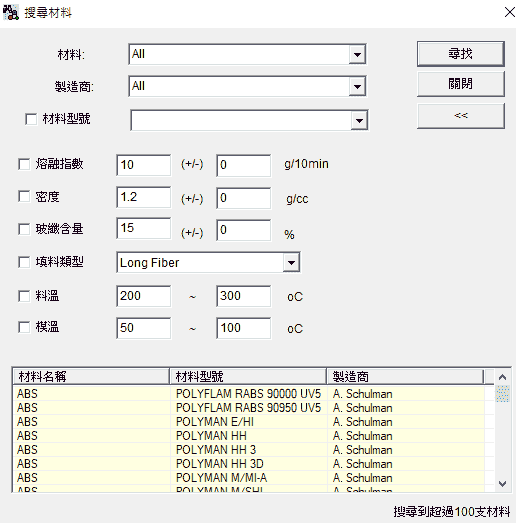This screenshot has width=516, height=523.
Task: Click the 關閉 button
Action: point(461,84)
